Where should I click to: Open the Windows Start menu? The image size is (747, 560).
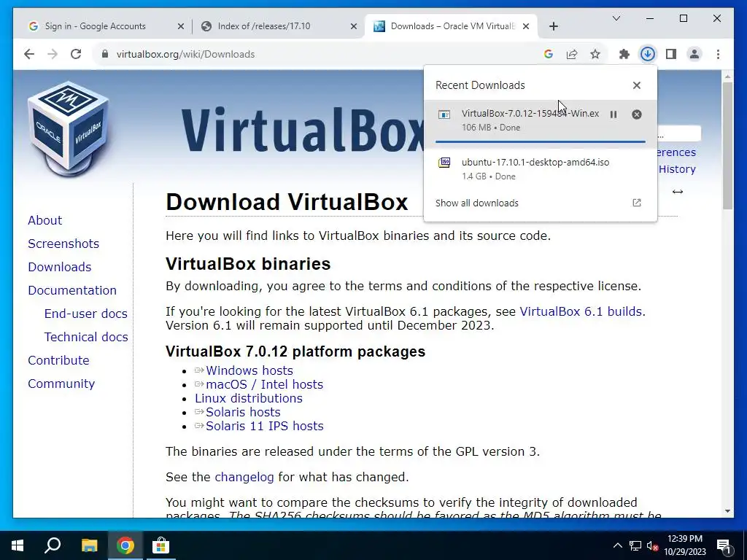[x=18, y=545]
